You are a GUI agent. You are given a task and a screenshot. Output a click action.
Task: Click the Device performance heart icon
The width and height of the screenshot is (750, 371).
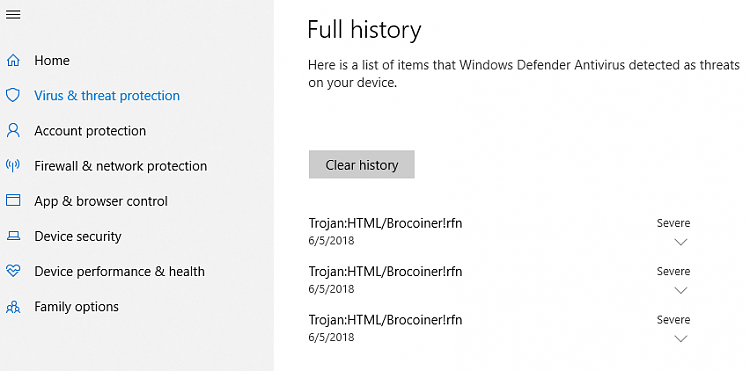pyautogui.click(x=13, y=271)
